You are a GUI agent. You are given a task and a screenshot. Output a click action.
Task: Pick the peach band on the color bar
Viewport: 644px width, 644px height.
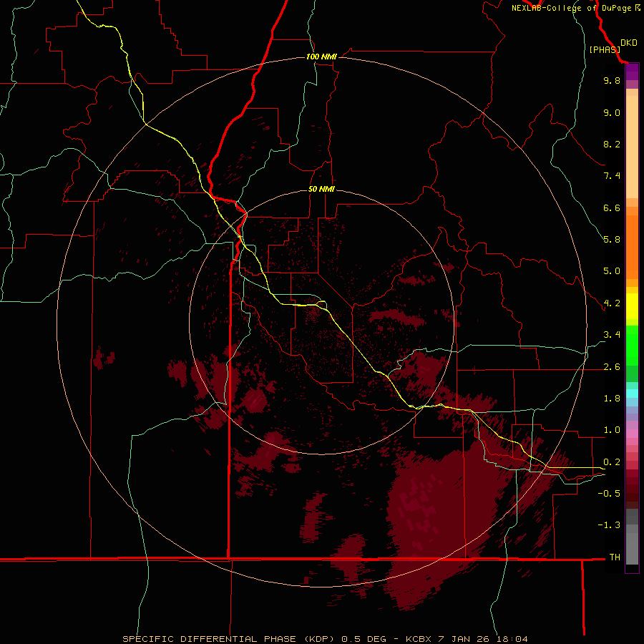coord(632,147)
